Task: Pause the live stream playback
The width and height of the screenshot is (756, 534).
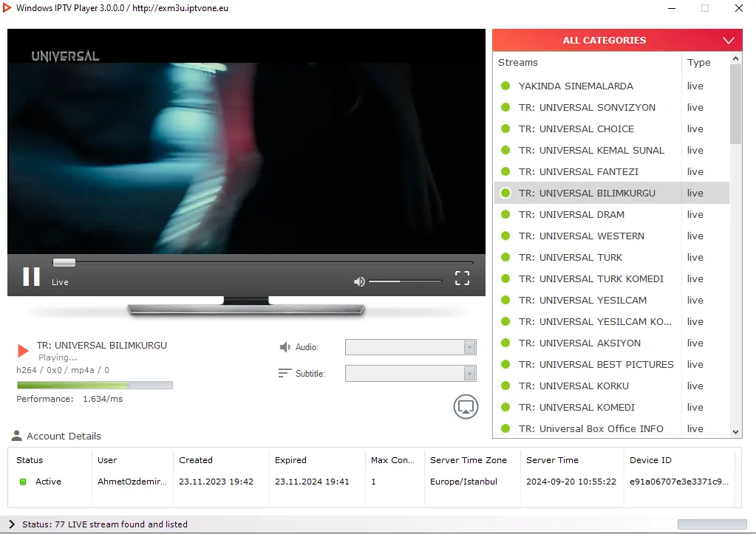Action: pos(31,277)
